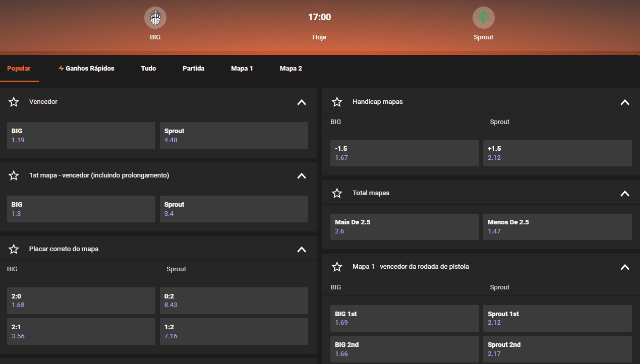The height and width of the screenshot is (364, 640).
Task: Bet on BIG to win at 1.19
Action: tap(81, 135)
